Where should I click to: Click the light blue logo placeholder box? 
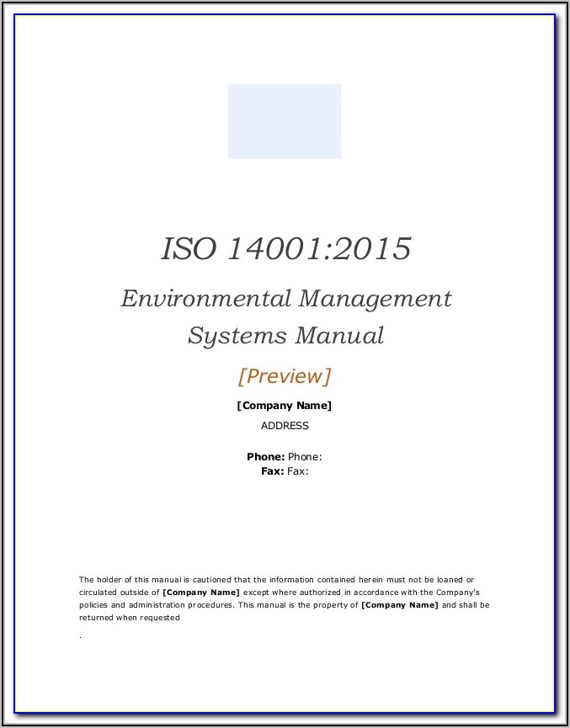[x=284, y=121]
